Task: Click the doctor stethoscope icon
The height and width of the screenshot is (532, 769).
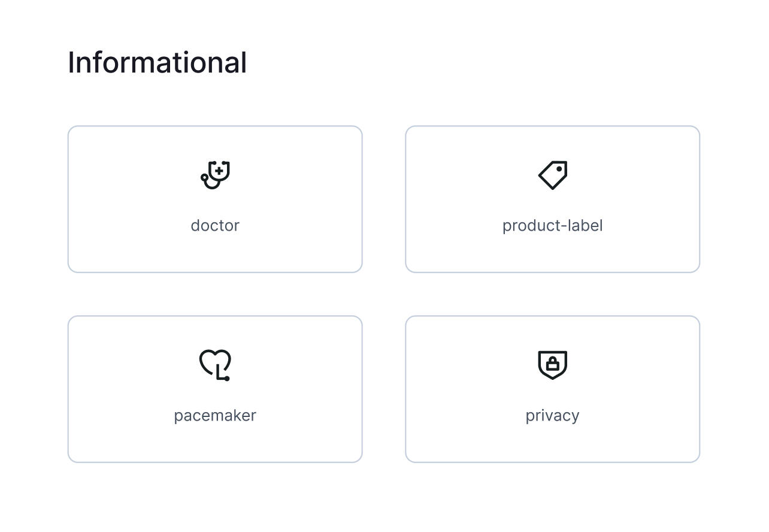Action: coord(215,175)
